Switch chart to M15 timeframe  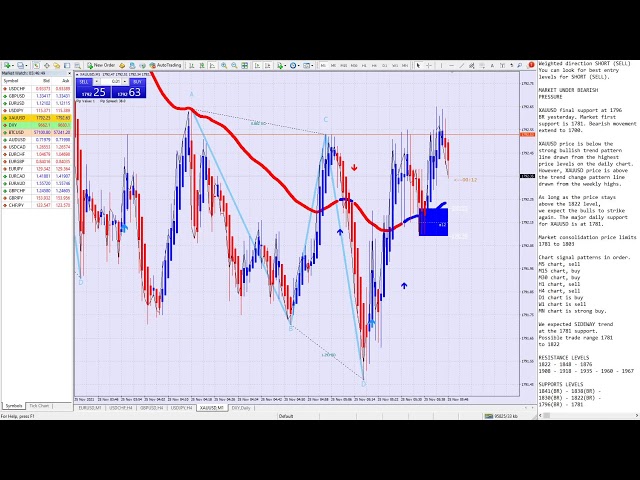(x=343, y=65)
